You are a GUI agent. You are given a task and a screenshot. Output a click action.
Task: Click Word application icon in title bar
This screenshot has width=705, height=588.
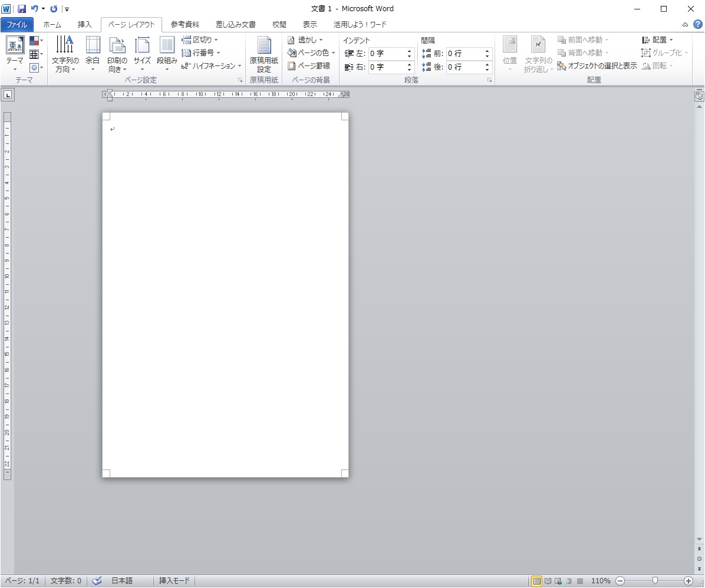[6, 8]
